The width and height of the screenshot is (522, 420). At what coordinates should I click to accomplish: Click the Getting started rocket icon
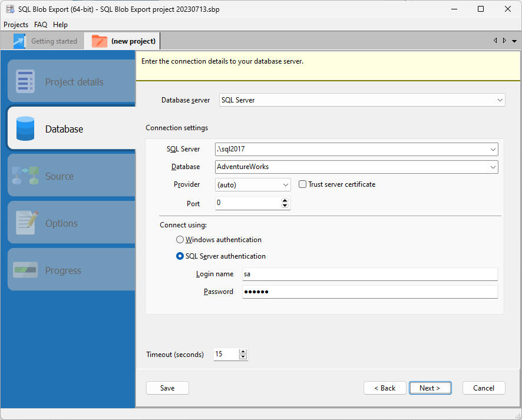point(19,41)
